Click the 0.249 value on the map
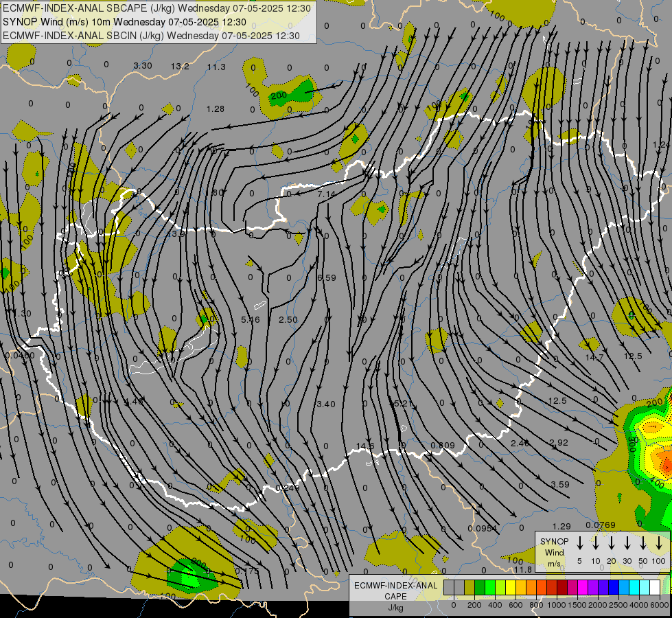Viewport: 672px width, 618px height. point(288,488)
